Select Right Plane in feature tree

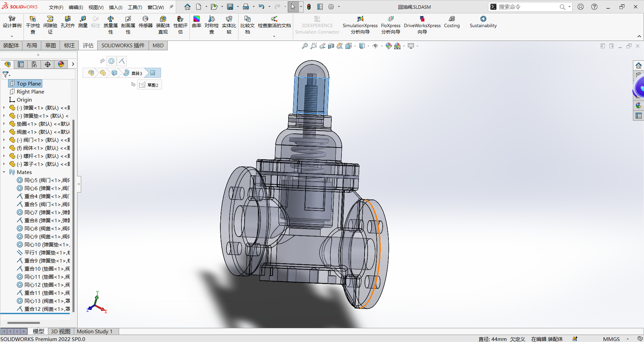pos(27,92)
